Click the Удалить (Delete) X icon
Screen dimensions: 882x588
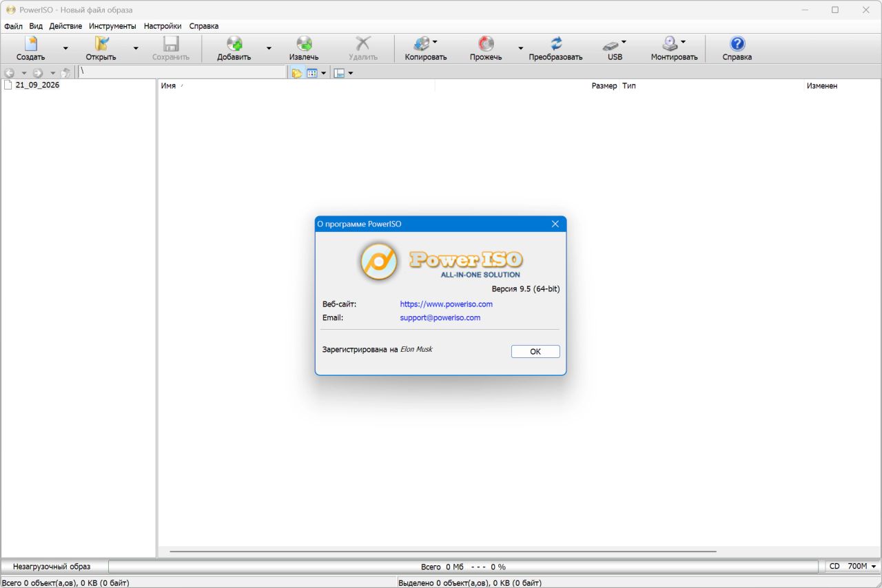[362, 44]
